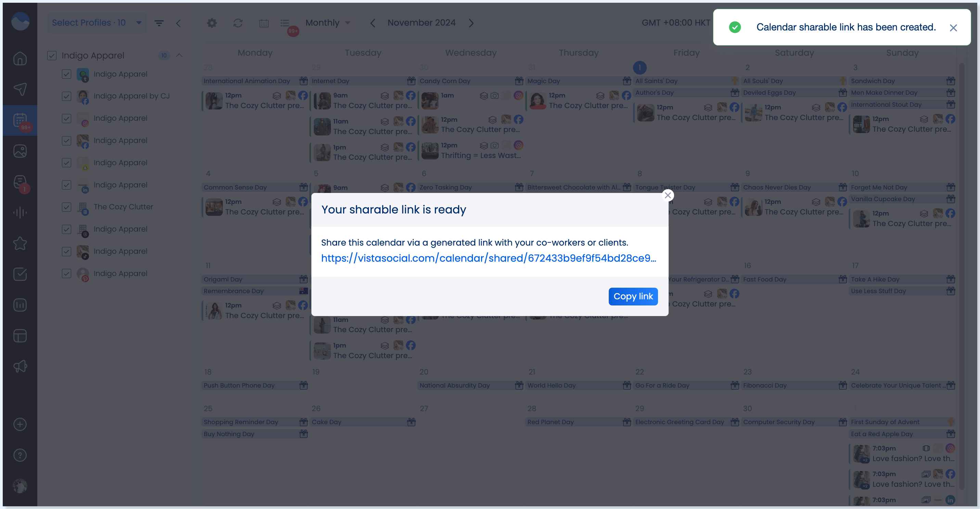Open Publish paper plane icon
Viewport: 980px width, 509px height.
coord(20,89)
